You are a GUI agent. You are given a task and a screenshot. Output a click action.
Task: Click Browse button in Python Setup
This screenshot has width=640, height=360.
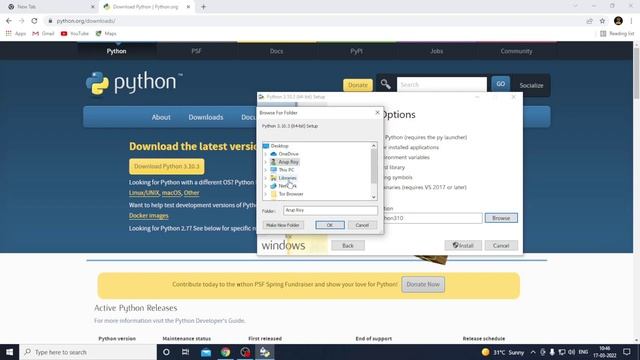click(x=501, y=218)
